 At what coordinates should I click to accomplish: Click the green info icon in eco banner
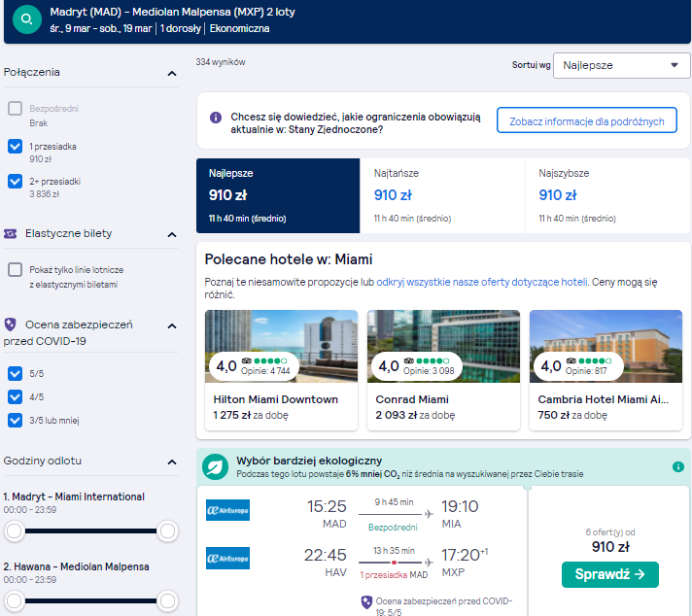coord(677,466)
